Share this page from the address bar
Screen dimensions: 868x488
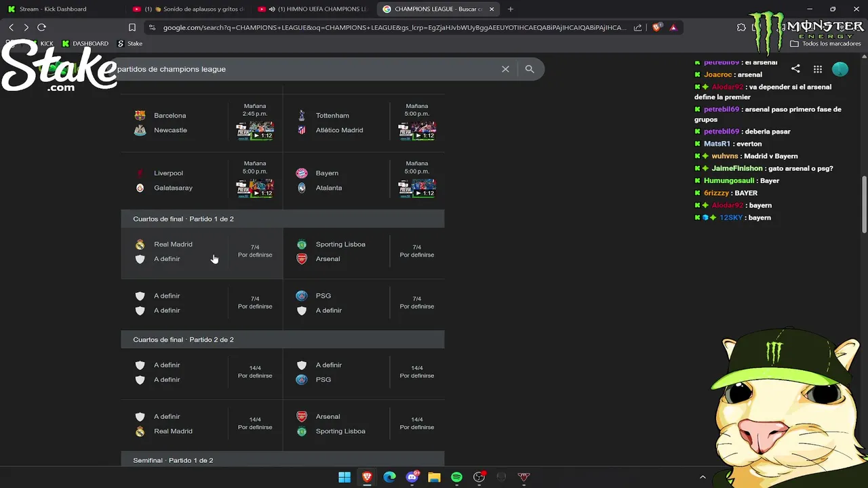coord(637,28)
